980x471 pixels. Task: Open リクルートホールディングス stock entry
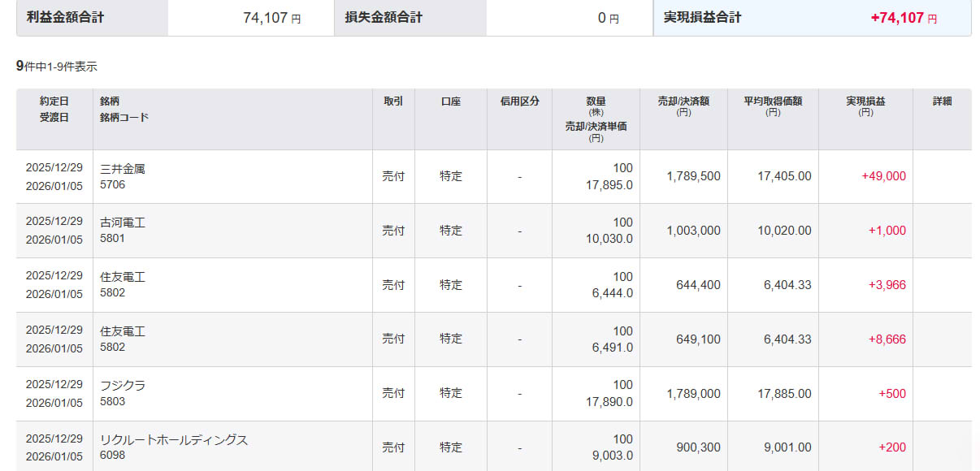click(x=173, y=440)
